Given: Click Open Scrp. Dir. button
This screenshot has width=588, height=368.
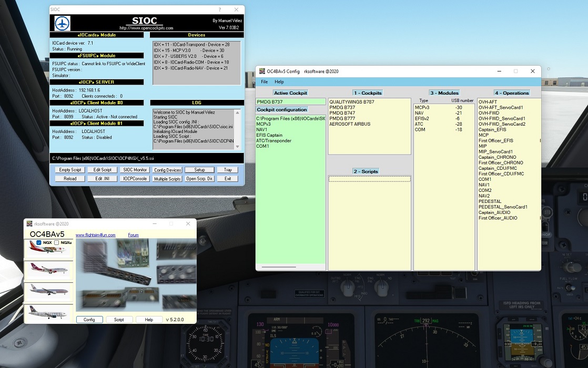Looking at the screenshot, I should (x=199, y=179).
